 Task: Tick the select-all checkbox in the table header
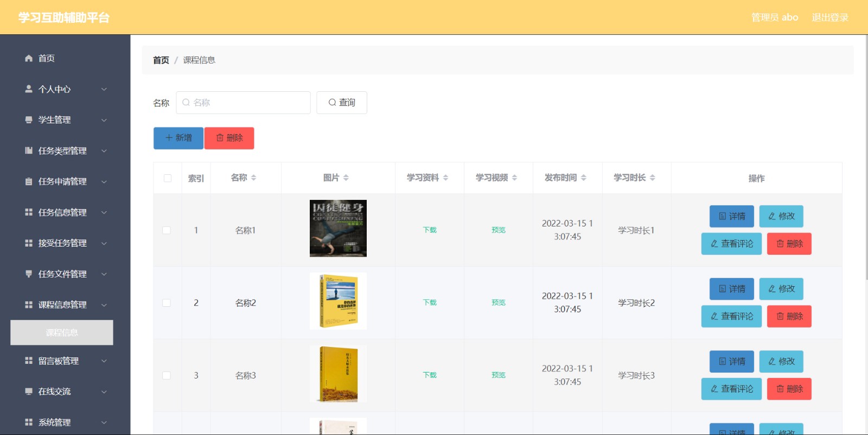click(168, 178)
